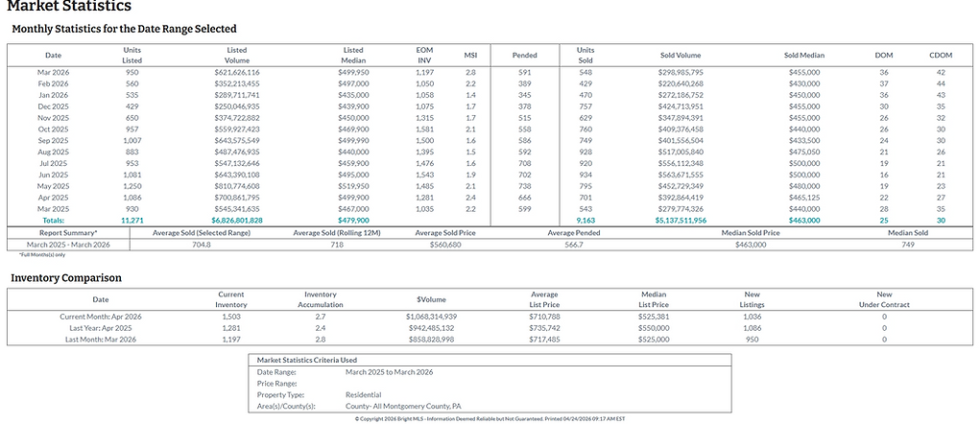Click the "Totals:" row label
The image size is (980, 424).
click(x=53, y=221)
